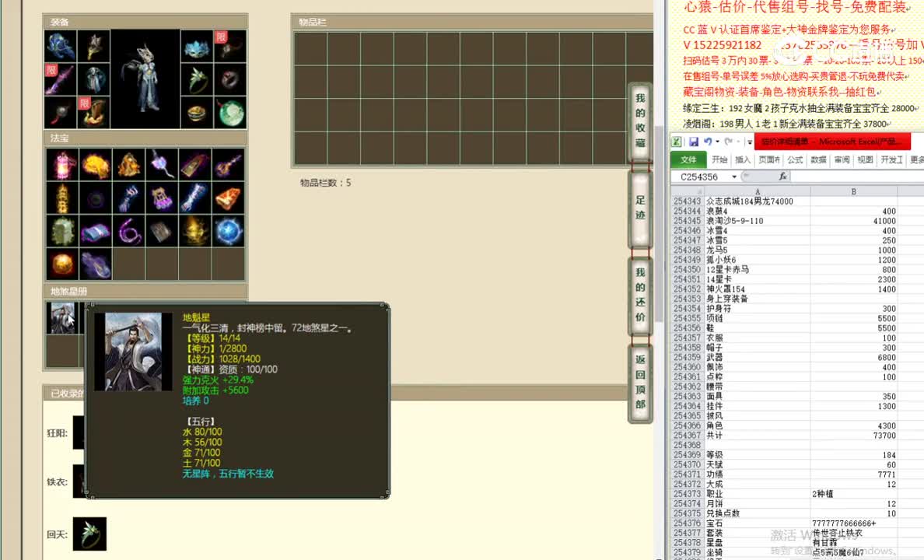
Task: Click the Name Box showing C254356
Action: point(699,177)
